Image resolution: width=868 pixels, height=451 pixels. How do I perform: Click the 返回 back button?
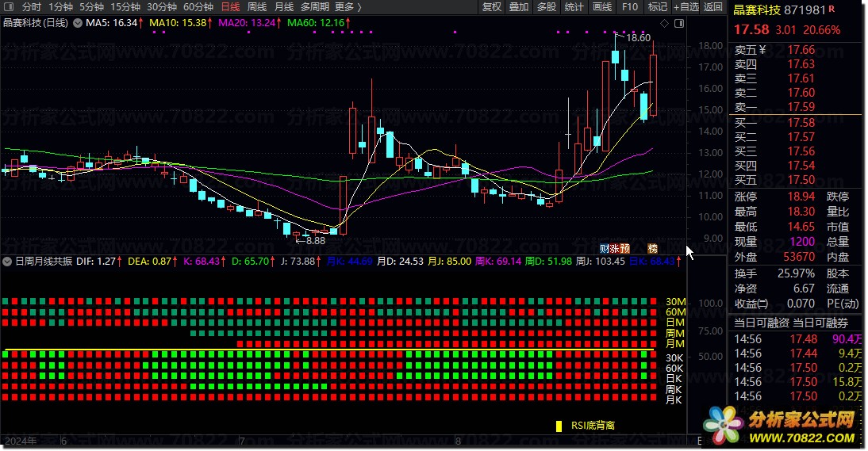pyautogui.click(x=713, y=7)
